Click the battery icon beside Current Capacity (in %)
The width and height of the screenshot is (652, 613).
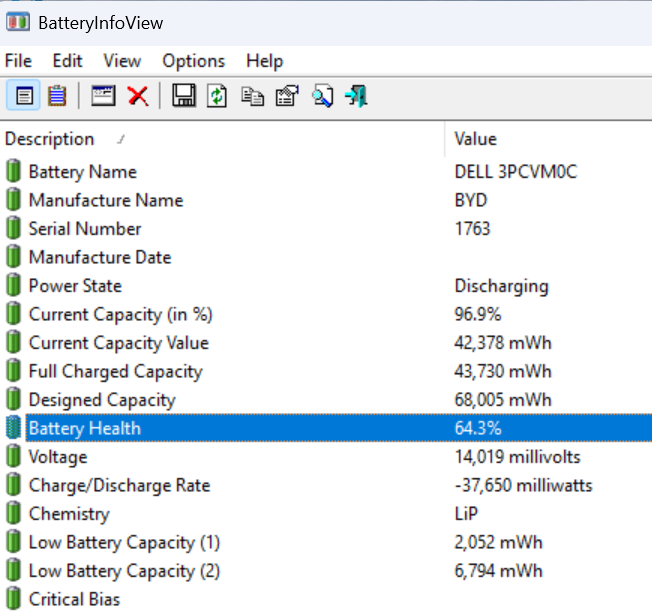click(13, 313)
